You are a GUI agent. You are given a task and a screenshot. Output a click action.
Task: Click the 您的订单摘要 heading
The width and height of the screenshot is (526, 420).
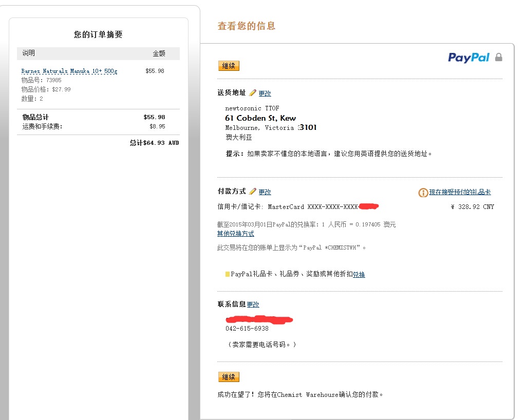click(x=98, y=34)
